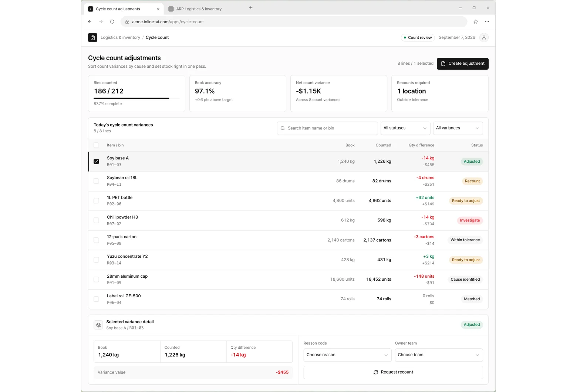The height and width of the screenshot is (392, 577).
Task: Focus the Search item name or bin field
Action: 327,128
